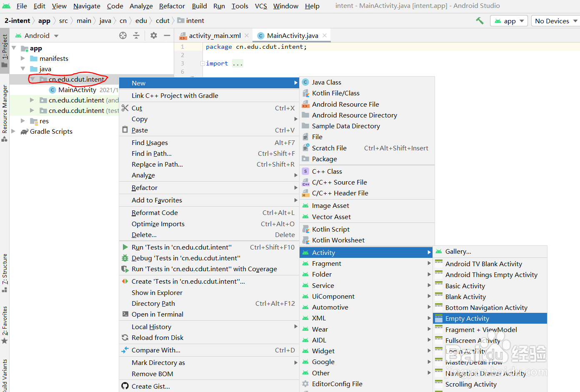Toggle the 7: Structure tool window
Screen dimensions: 580x392
point(5,272)
